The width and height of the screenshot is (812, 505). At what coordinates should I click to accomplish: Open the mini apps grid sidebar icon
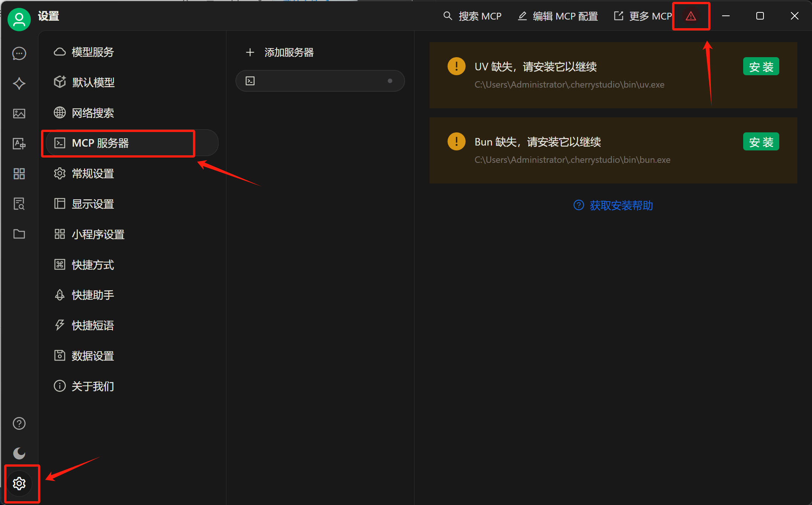tap(19, 174)
